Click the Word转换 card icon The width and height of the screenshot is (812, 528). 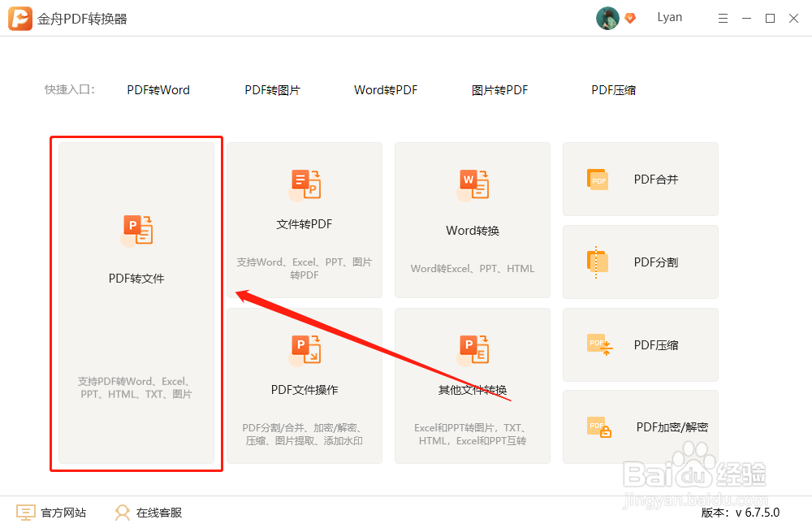point(473,185)
